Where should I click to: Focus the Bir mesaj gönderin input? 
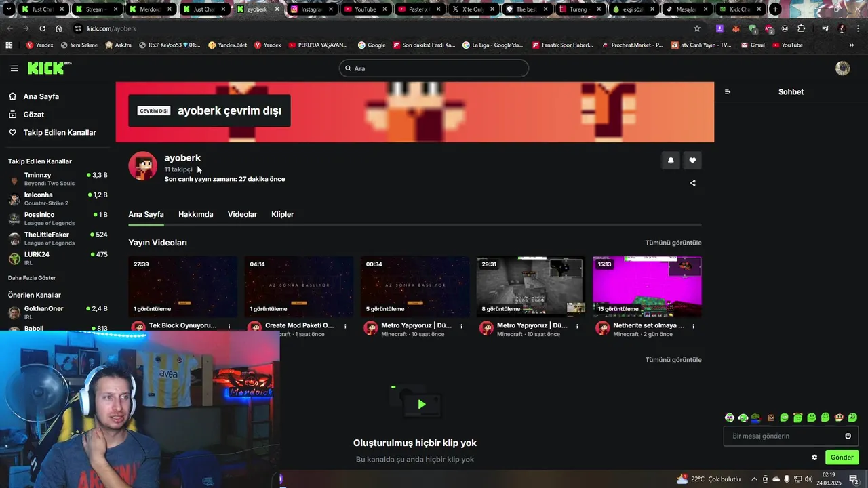[x=791, y=436]
